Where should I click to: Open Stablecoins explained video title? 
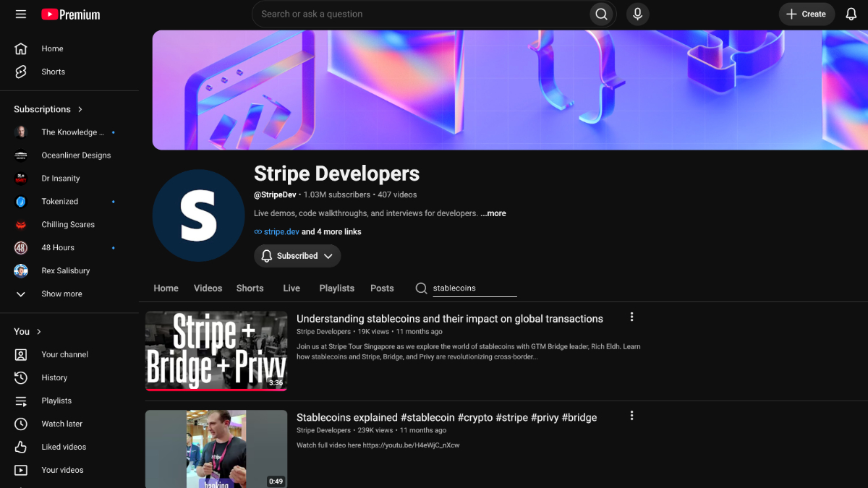point(446,417)
